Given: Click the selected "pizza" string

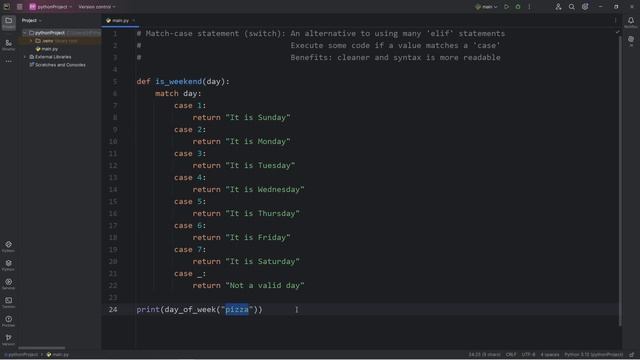Looking at the screenshot, I should point(237,309).
